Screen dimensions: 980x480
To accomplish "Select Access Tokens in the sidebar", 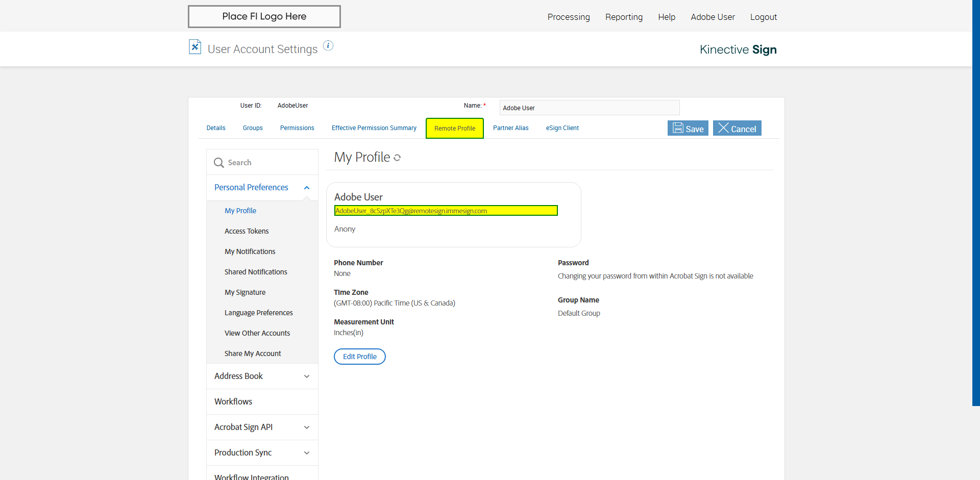I will pos(247,231).
